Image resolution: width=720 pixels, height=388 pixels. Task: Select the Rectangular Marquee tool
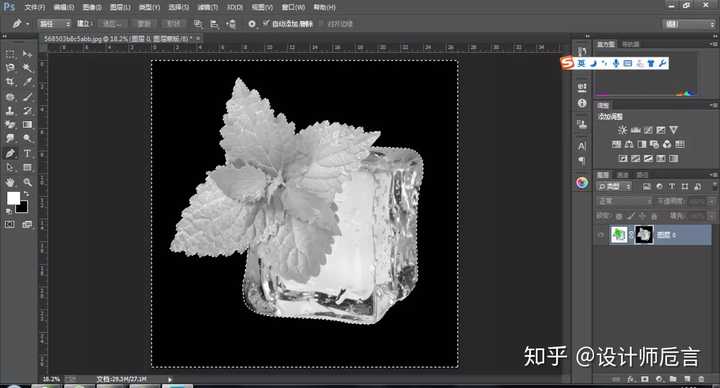point(10,54)
